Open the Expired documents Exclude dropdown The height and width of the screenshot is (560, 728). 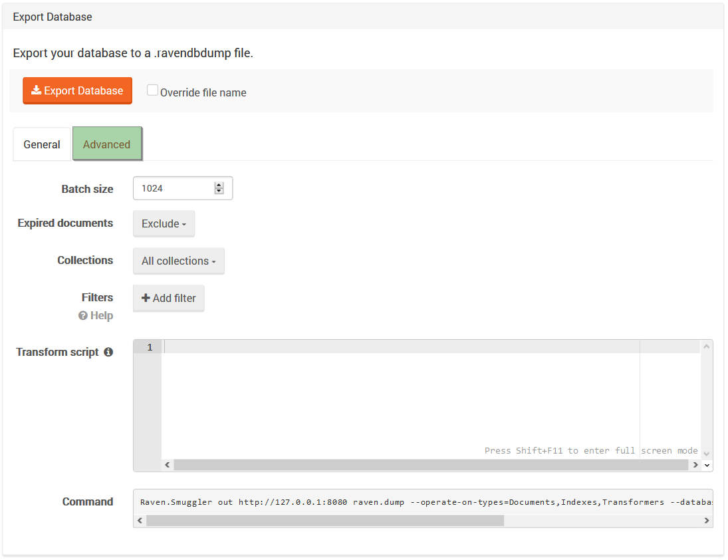164,224
